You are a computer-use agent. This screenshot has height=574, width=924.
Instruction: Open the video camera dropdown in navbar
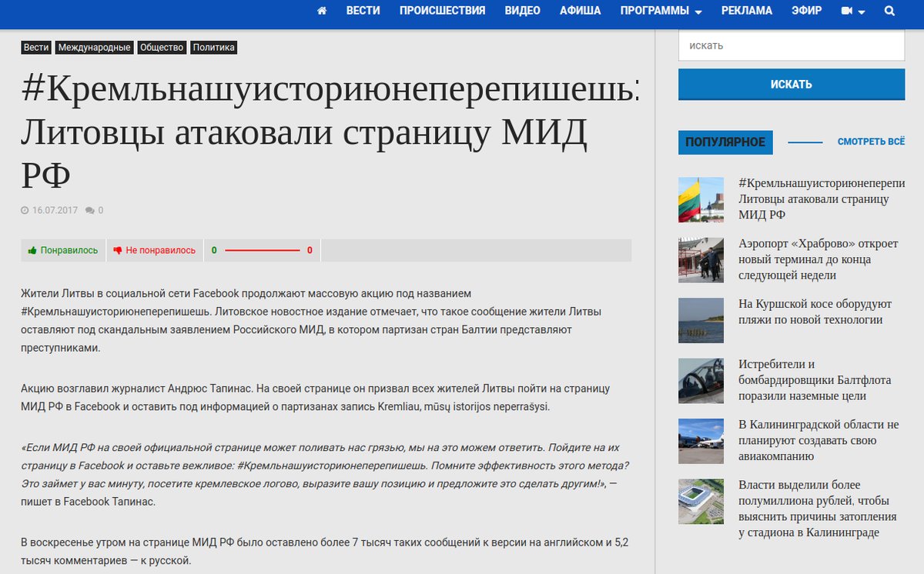853,11
